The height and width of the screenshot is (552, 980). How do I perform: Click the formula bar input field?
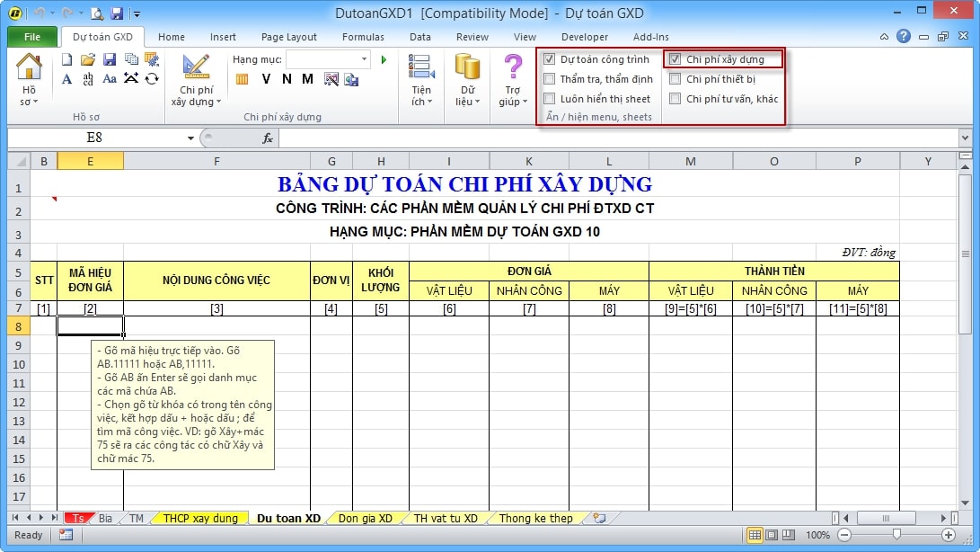[611, 138]
